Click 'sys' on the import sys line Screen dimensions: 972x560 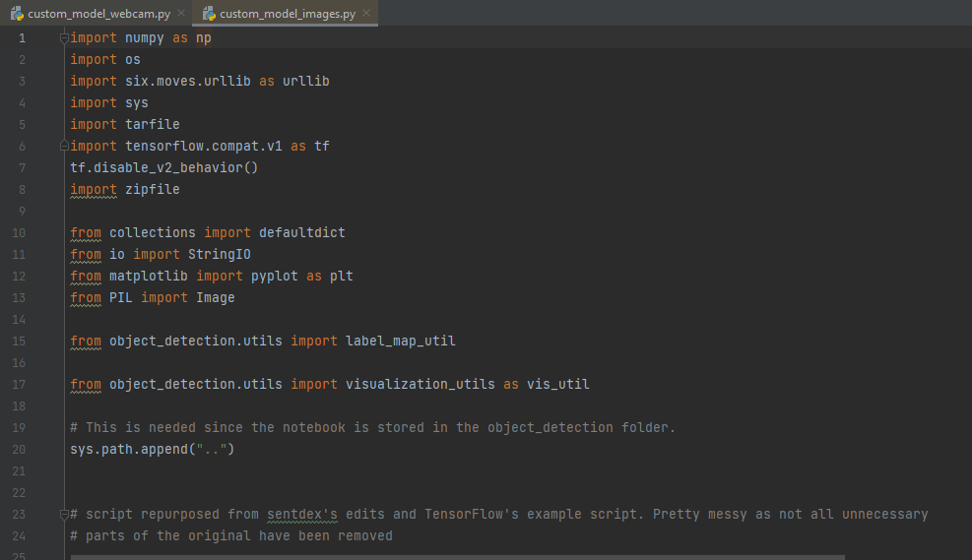(x=136, y=102)
